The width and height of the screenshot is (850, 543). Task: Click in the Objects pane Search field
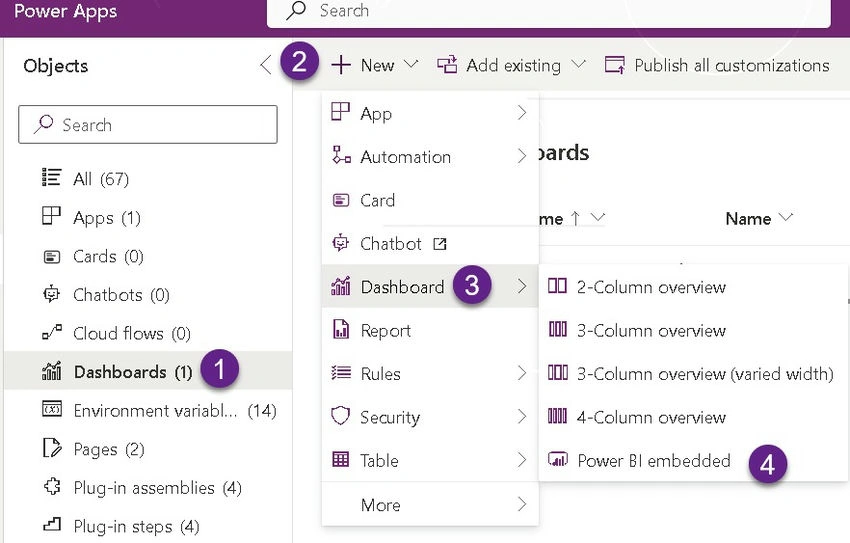pos(148,125)
